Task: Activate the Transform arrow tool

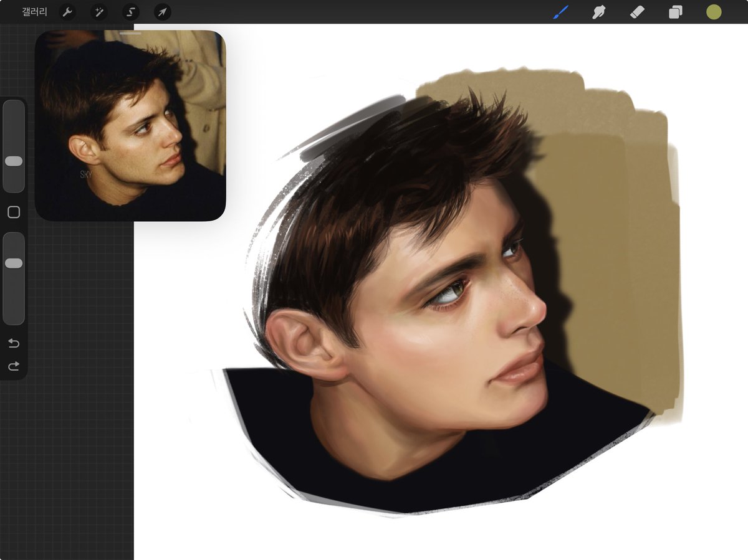Action: pyautogui.click(x=162, y=12)
